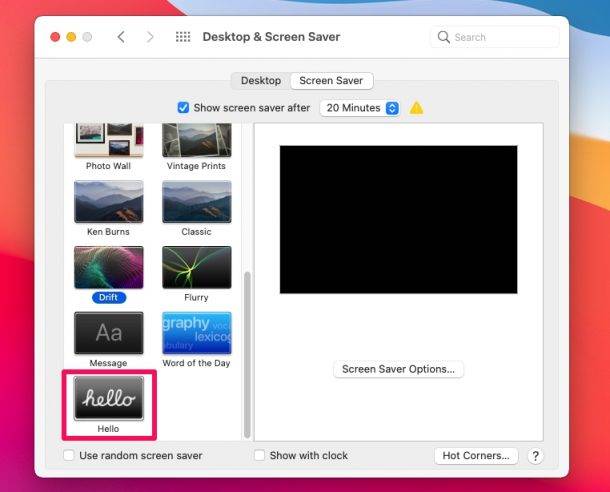Show all preferences grid icon
610x492 pixels.
(183, 37)
